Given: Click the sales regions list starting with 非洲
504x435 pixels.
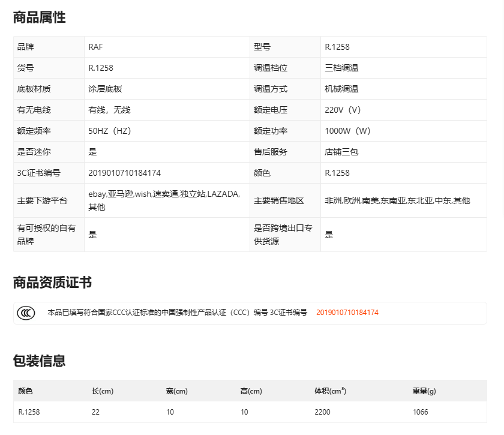Looking at the screenshot, I should (x=397, y=200).
